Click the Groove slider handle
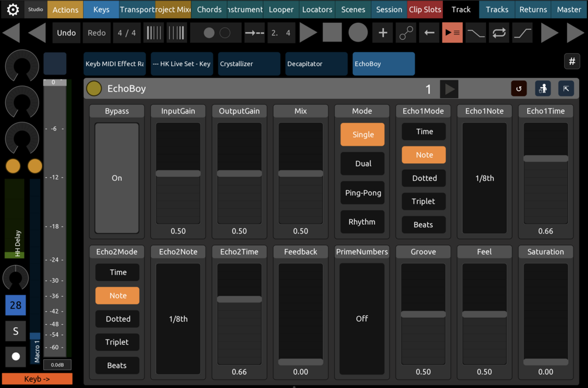The height and width of the screenshot is (388, 588). [423, 314]
